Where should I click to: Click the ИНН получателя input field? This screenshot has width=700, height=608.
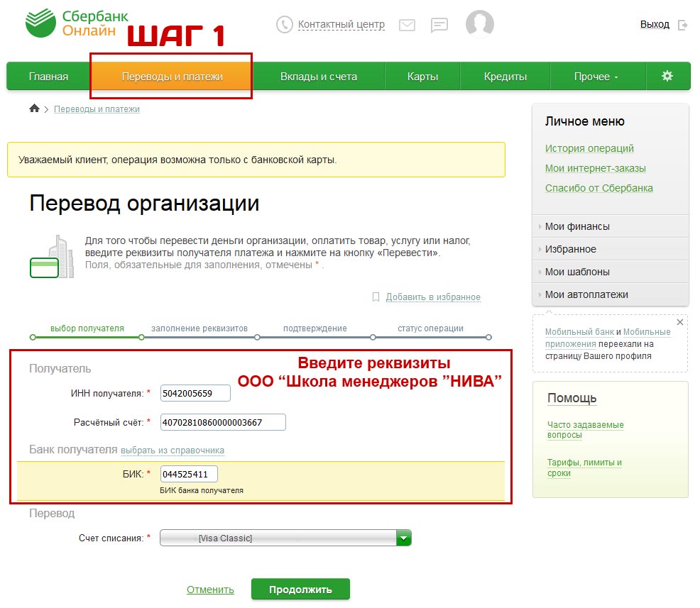pos(195,394)
